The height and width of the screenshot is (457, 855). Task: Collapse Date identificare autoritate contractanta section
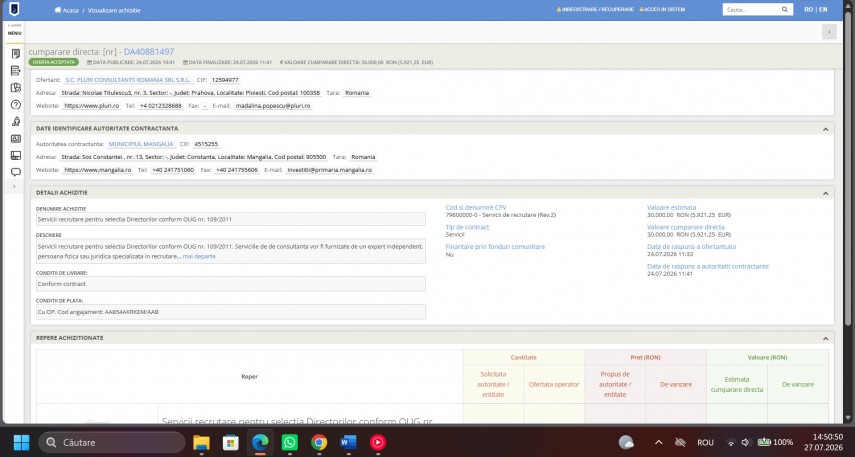tap(825, 129)
